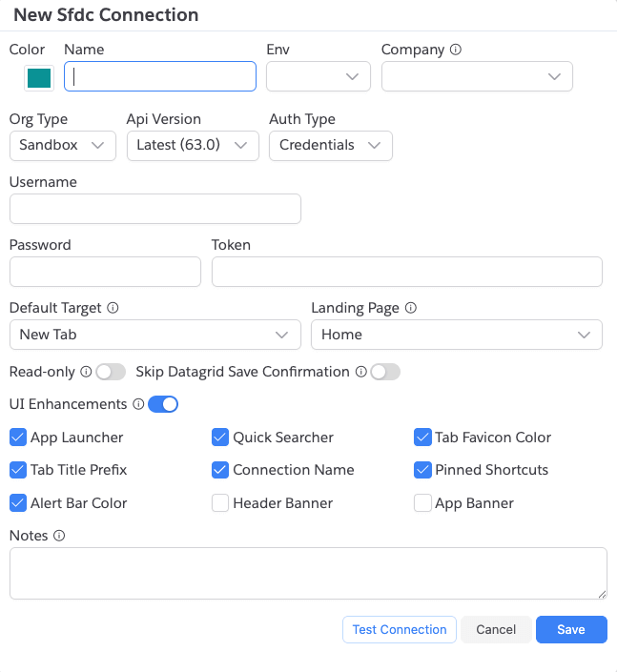Open the Auth Type dropdown
617x672 pixels.
click(x=330, y=145)
